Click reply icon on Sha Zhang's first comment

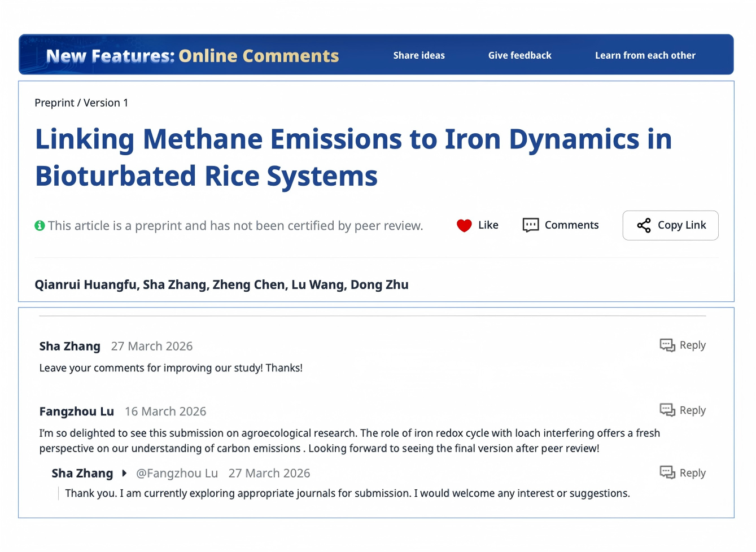667,345
